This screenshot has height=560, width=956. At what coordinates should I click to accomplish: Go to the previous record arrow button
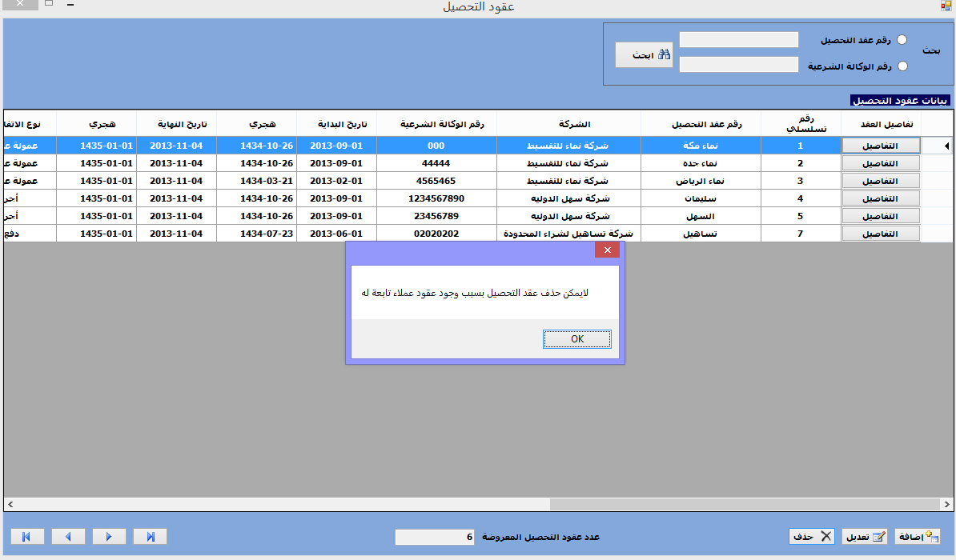(x=68, y=537)
